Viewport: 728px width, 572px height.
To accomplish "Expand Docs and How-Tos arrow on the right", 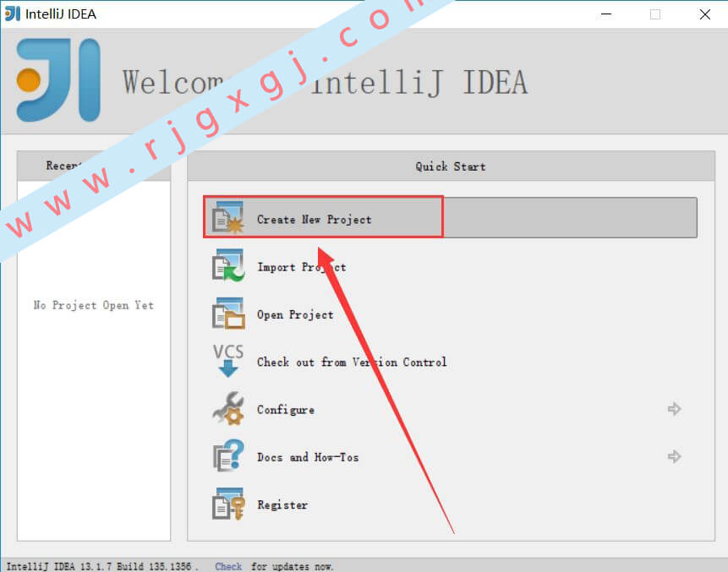I will 674,456.
